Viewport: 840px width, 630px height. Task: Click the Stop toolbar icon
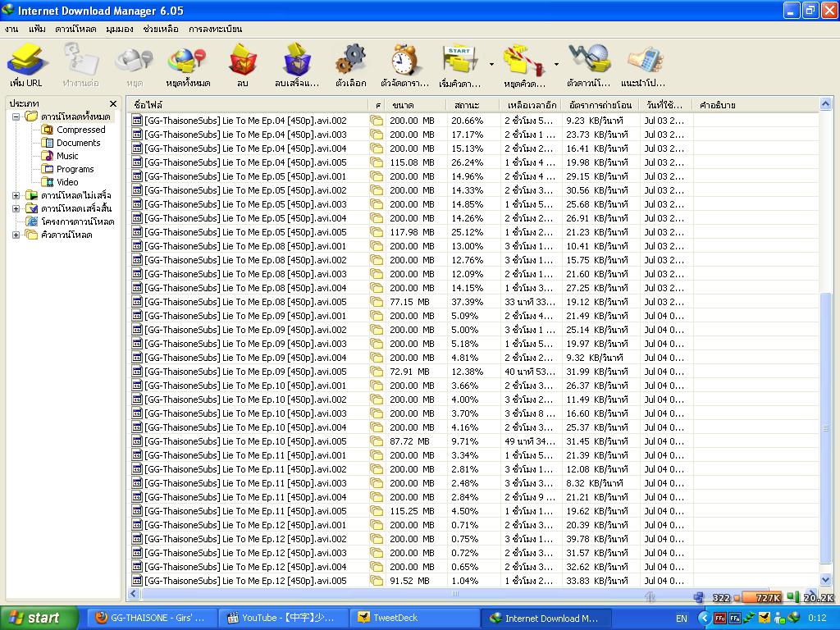coord(135,66)
